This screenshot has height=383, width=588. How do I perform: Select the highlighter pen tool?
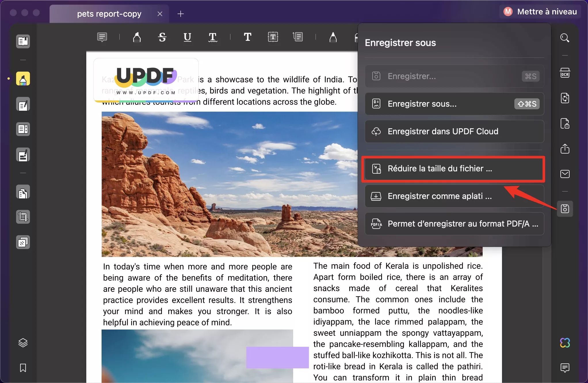[x=137, y=37]
